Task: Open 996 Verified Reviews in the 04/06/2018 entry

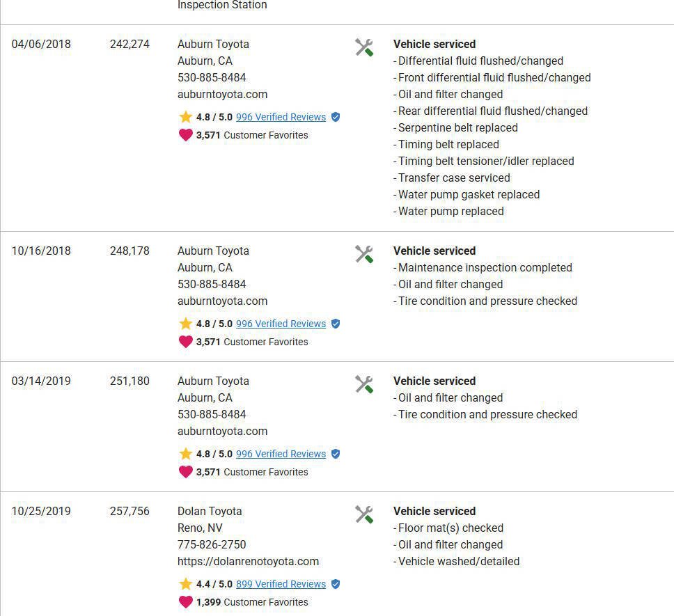Action: pyautogui.click(x=281, y=117)
